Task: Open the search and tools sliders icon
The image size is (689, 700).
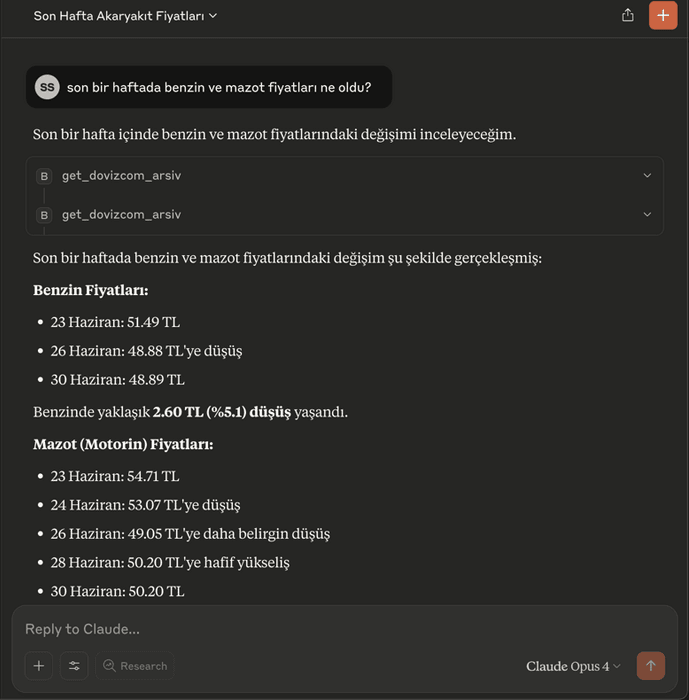Action: 74,666
